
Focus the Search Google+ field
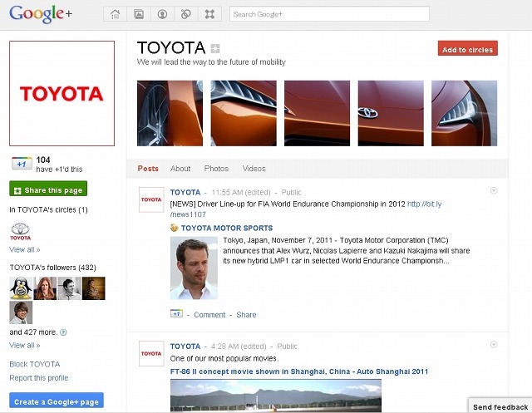point(329,14)
